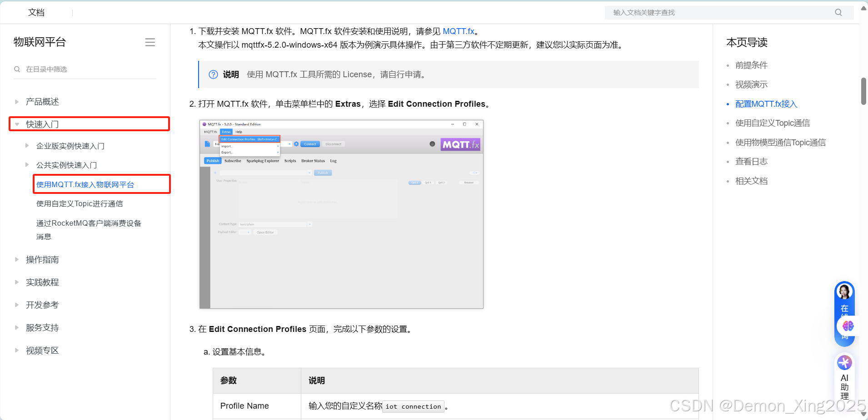Click the scrollbar down arrow
Viewport: 868px width, 420px height.
[x=863, y=415]
